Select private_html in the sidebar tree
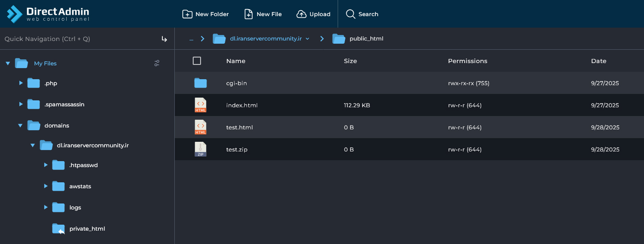The width and height of the screenshot is (644, 244). coord(87,228)
